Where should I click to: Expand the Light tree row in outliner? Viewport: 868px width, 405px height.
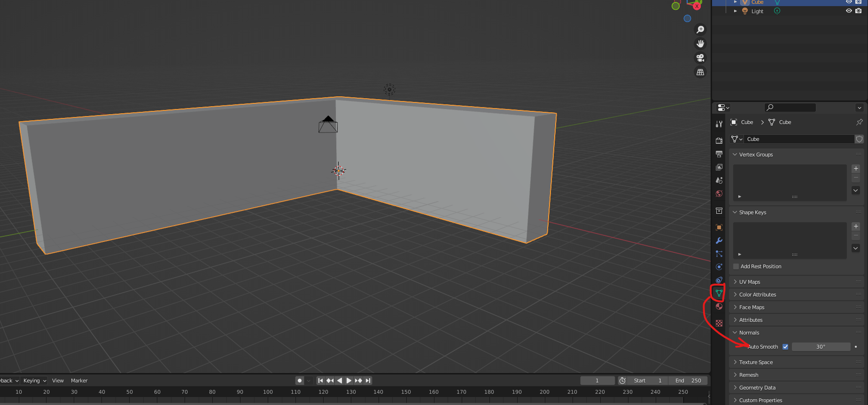tap(736, 11)
